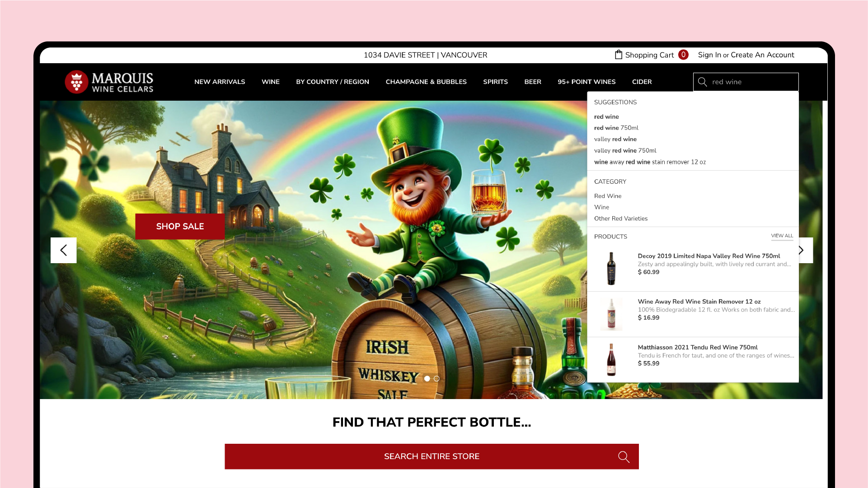Click the cart item count badge
The width and height of the screenshot is (868, 488).
(x=683, y=55)
